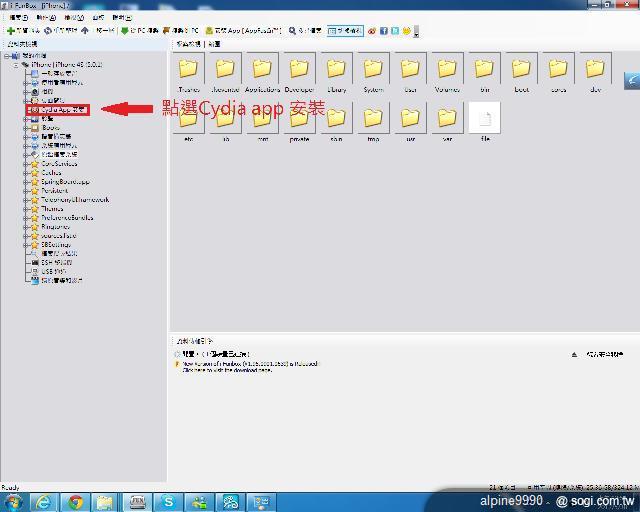
Task: Open the tmp folder icon
Action: tap(373, 118)
